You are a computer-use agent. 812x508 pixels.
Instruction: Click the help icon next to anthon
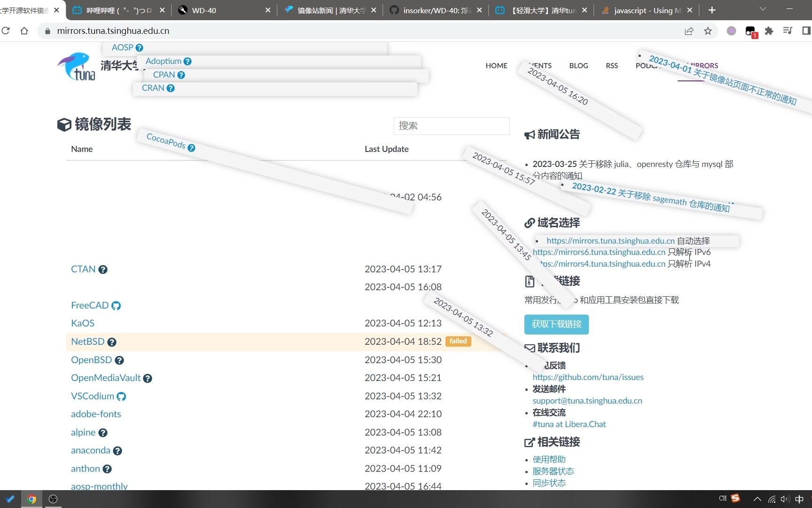pos(107,469)
